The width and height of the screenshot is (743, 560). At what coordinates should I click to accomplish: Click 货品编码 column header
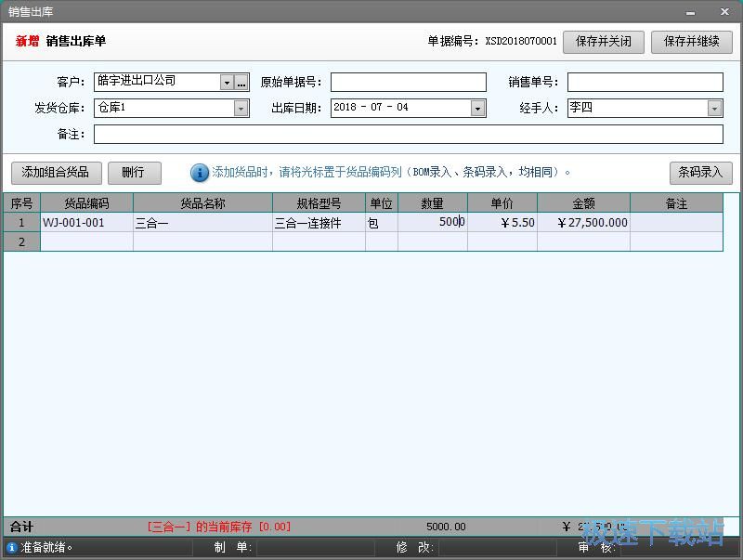[x=86, y=203]
